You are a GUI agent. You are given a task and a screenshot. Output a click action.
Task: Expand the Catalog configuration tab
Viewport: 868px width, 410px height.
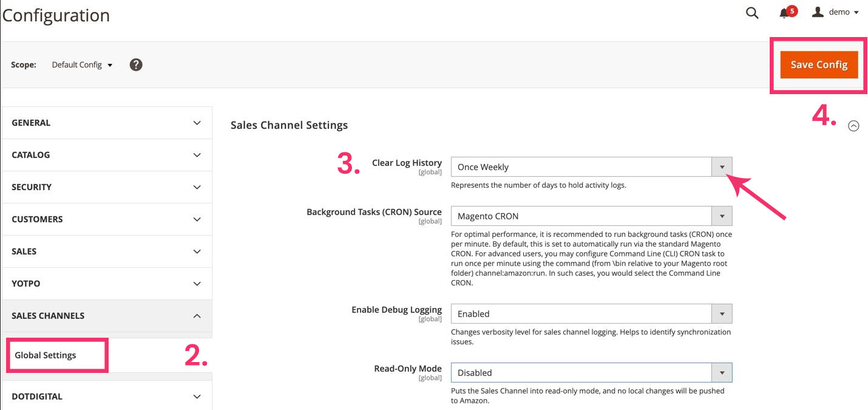107,155
